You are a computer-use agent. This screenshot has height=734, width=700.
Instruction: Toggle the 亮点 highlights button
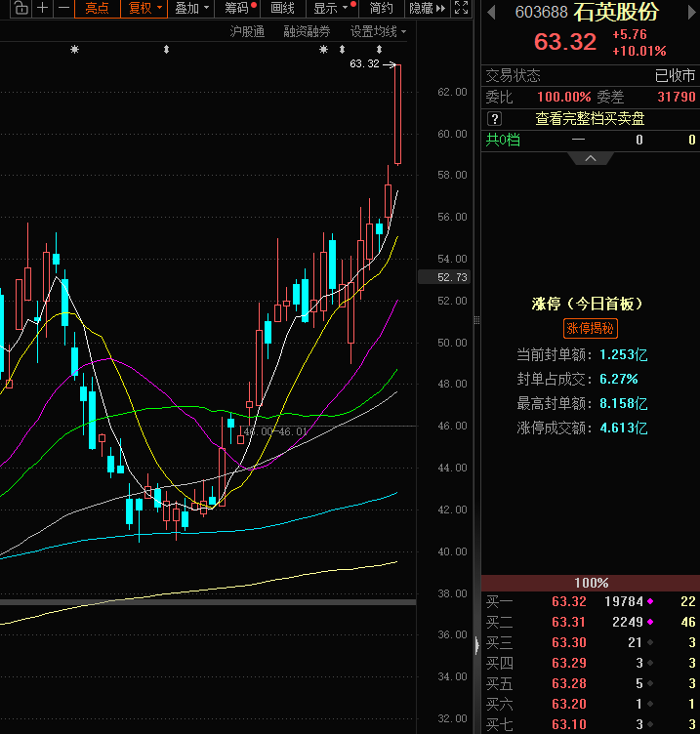tap(98, 9)
